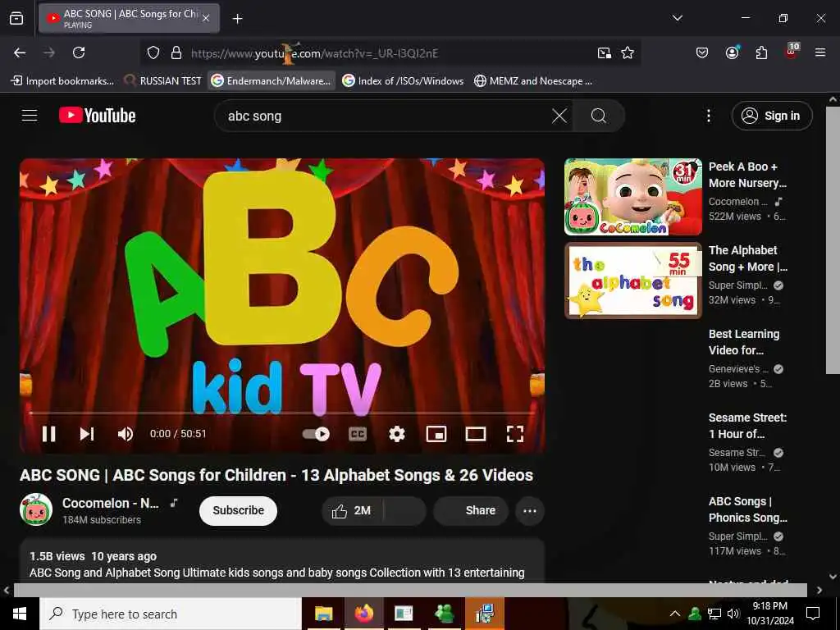Click the video progress bar

click(x=282, y=413)
